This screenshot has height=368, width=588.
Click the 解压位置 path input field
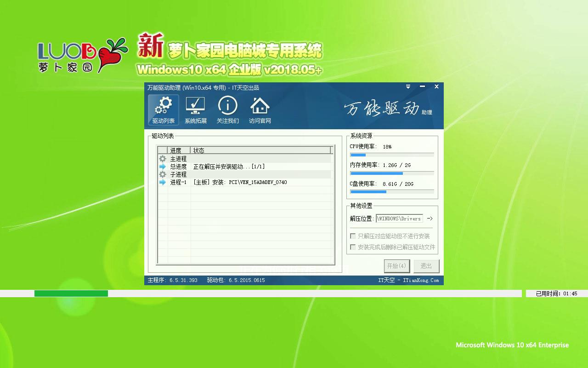399,218
